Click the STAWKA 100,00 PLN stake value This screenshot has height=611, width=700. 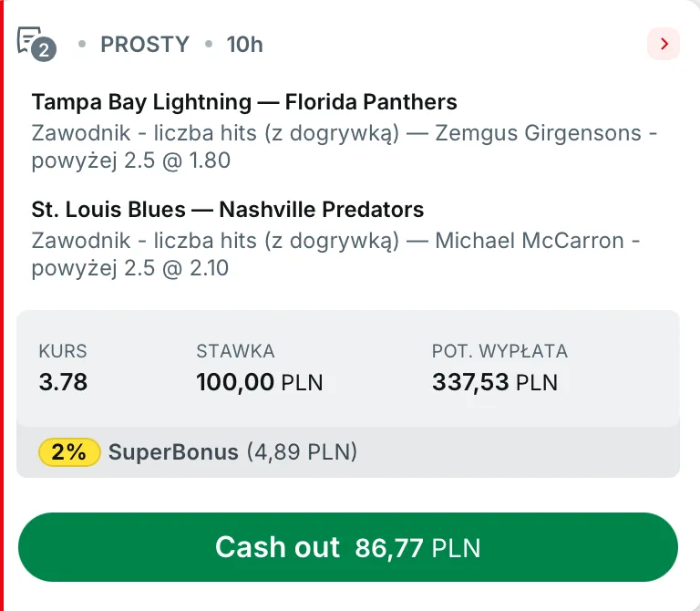point(260,381)
